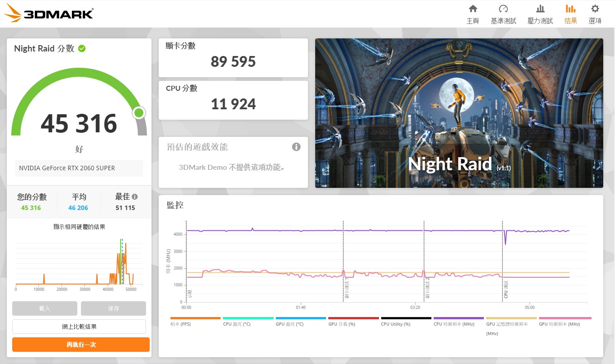
Task: Toggle GPU 負載 red legend swatch
Action: [x=354, y=318]
